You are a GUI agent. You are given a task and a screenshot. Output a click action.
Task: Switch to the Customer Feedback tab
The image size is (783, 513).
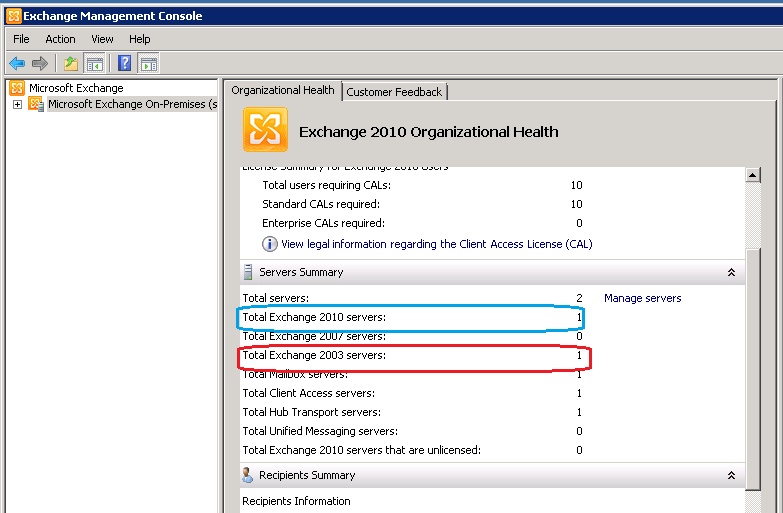[x=394, y=92]
